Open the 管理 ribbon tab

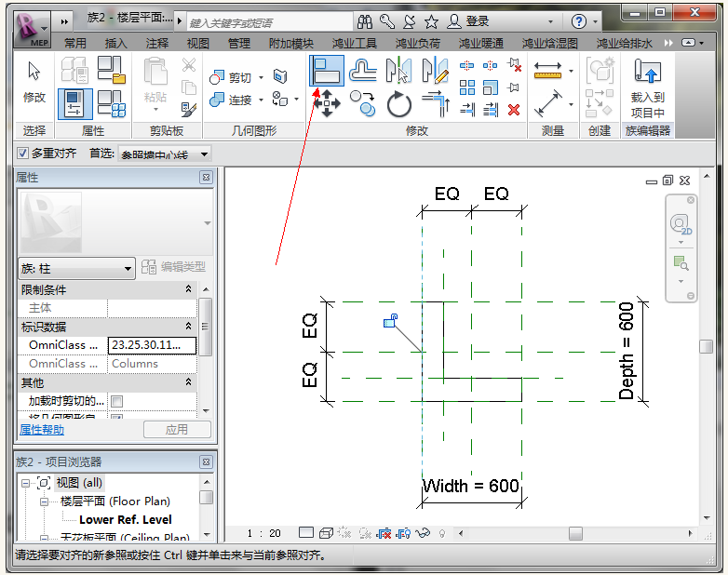239,43
